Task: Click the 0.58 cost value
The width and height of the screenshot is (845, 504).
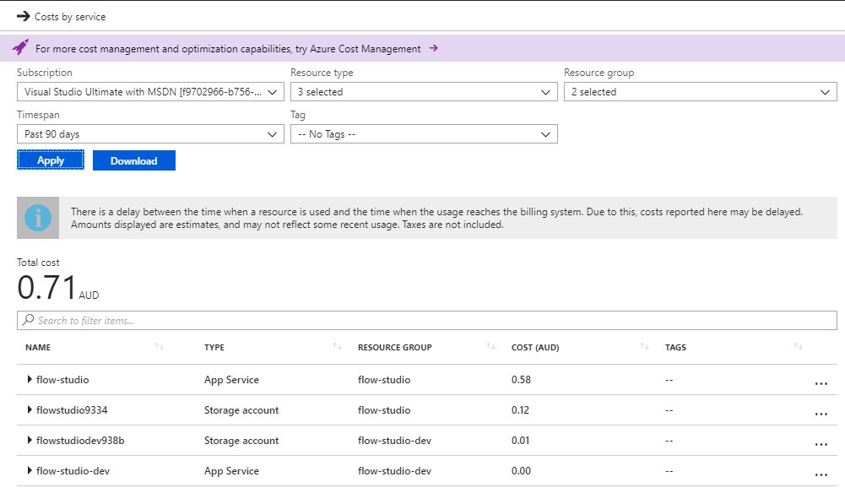Action: coord(521,380)
